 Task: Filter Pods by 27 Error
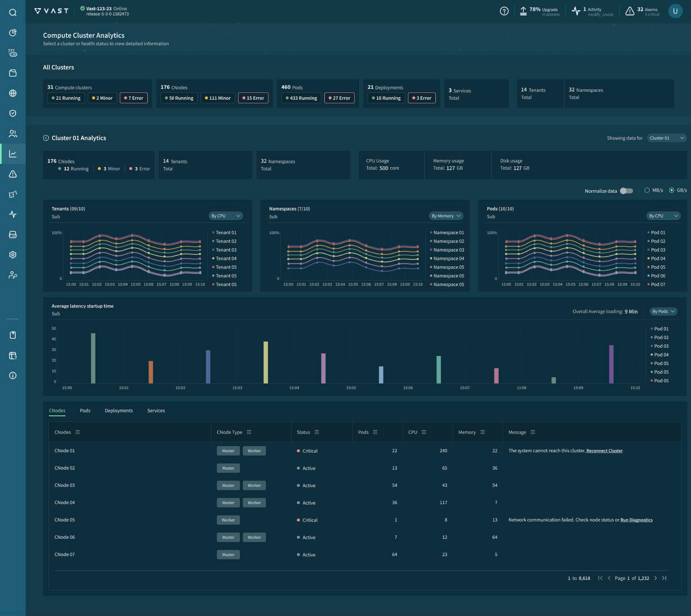point(339,98)
